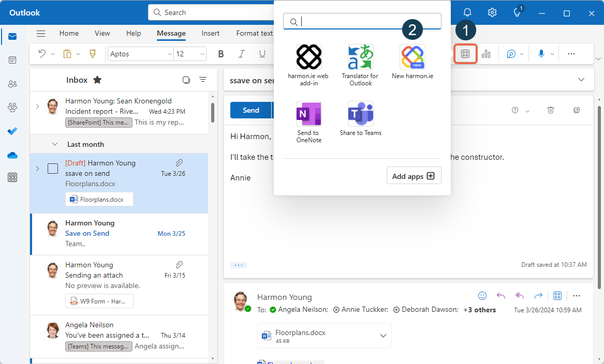Switch to the Message ribbon tab
Image resolution: width=604 pixels, height=364 pixels.
coord(171,33)
